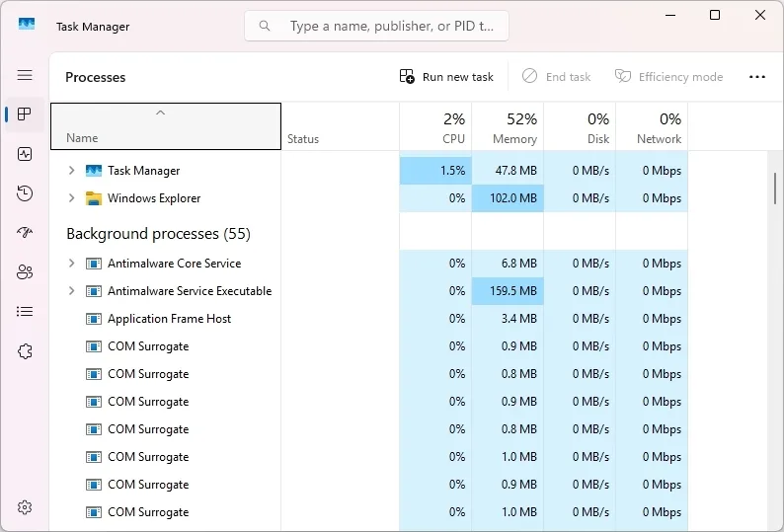Click the 47.8 MB memory cell

(508, 171)
